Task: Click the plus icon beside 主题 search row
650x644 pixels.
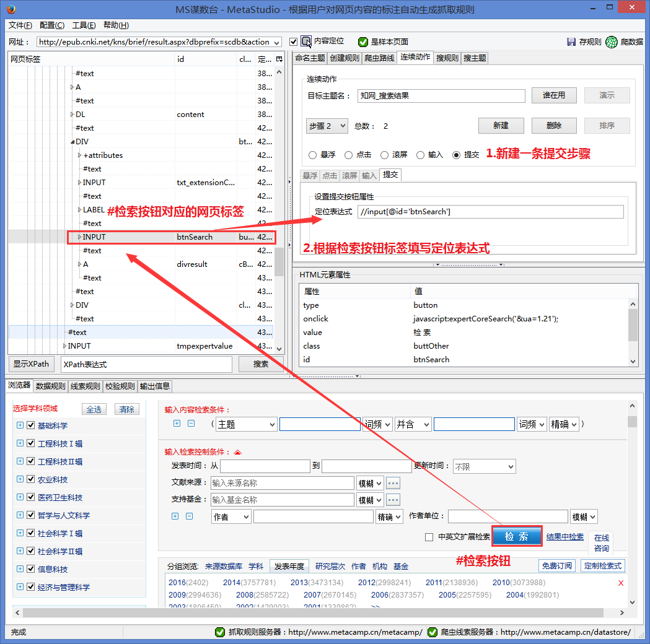Action: (x=177, y=424)
